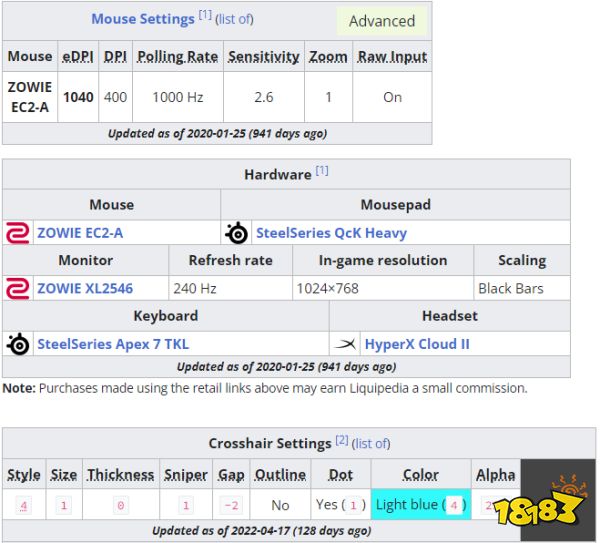Click the 240 Hz refresh rate value
The height and width of the screenshot is (543, 600).
pos(195,288)
